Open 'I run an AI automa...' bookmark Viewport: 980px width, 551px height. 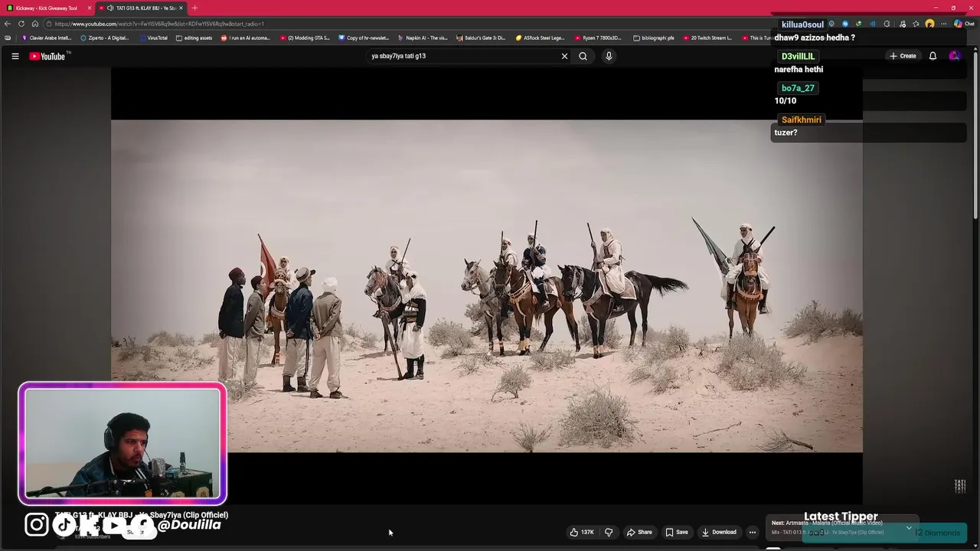click(x=246, y=37)
